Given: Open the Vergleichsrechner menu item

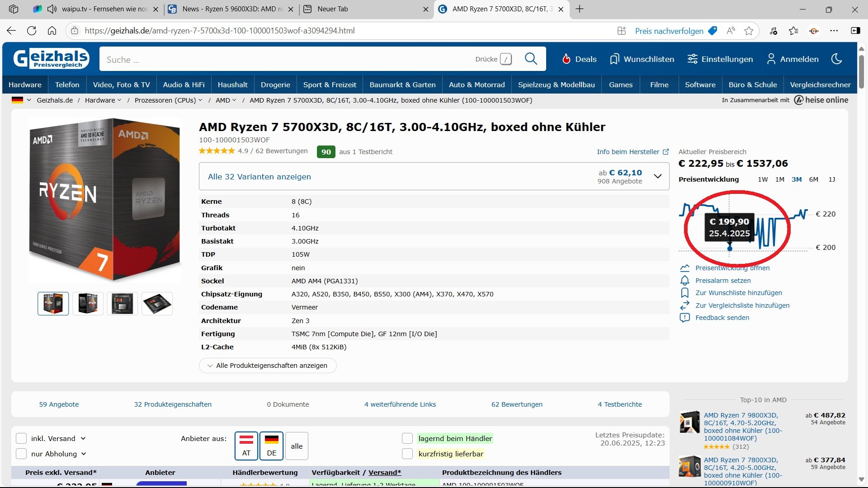Looking at the screenshot, I should [x=820, y=84].
